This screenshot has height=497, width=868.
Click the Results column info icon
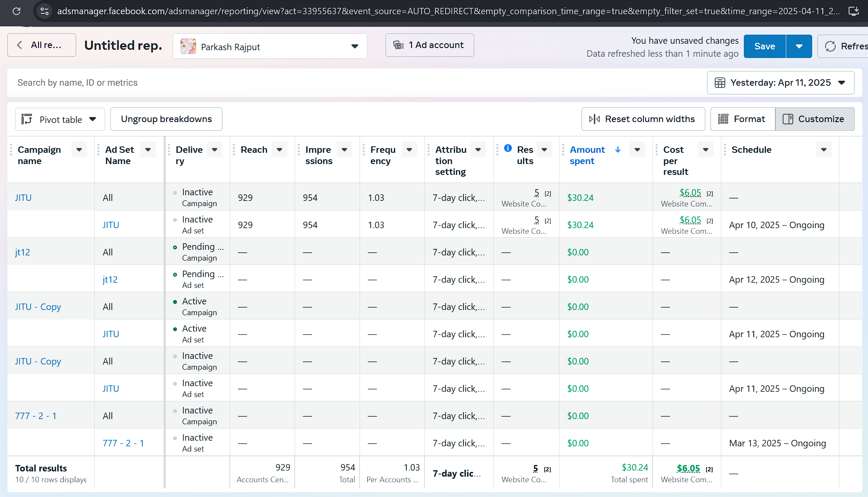coord(508,148)
